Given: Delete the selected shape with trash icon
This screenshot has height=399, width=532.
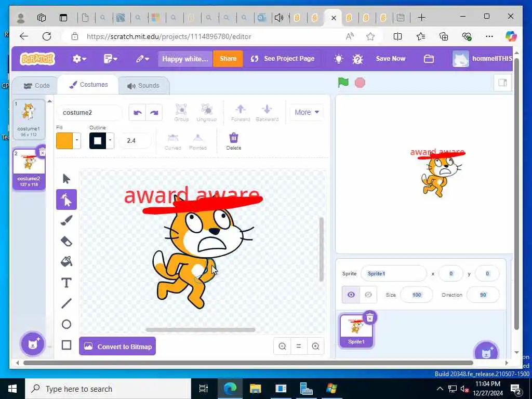Looking at the screenshot, I should pyautogui.click(x=234, y=141).
